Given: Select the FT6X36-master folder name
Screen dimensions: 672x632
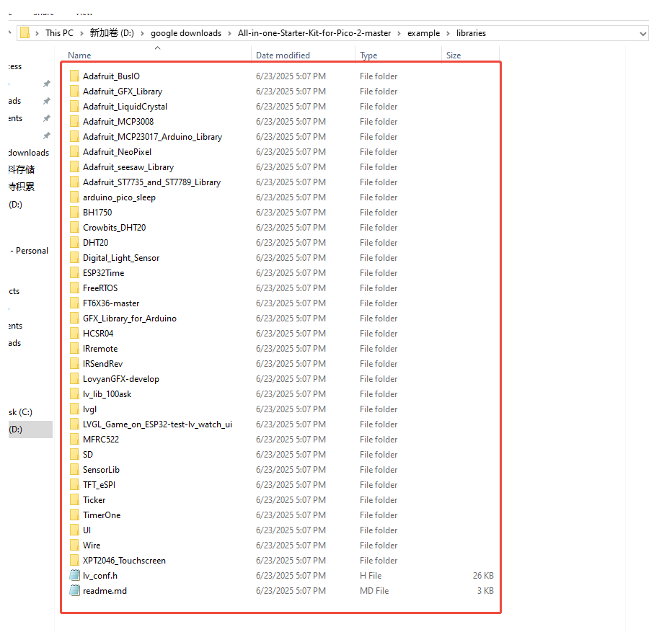Looking at the screenshot, I should 111,303.
